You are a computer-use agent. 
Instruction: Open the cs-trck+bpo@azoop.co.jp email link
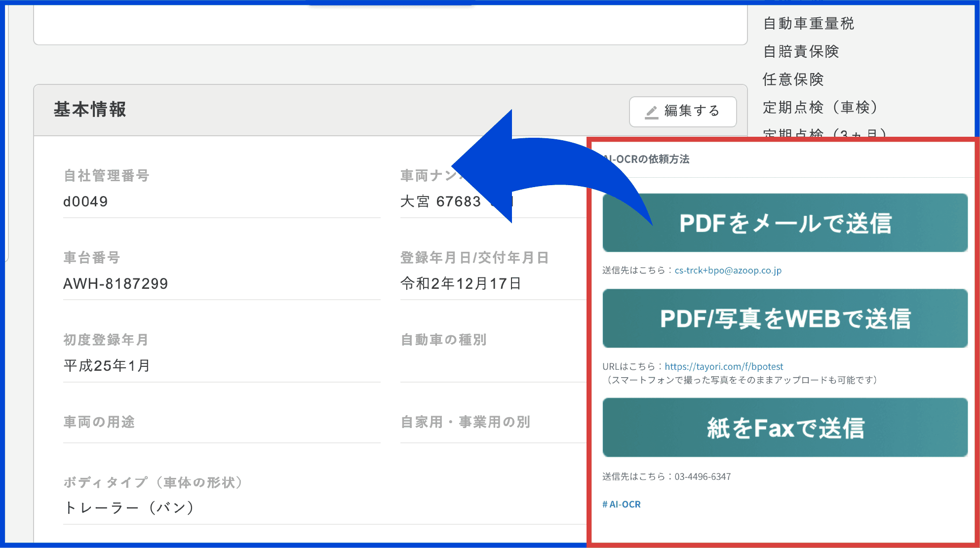coord(728,271)
